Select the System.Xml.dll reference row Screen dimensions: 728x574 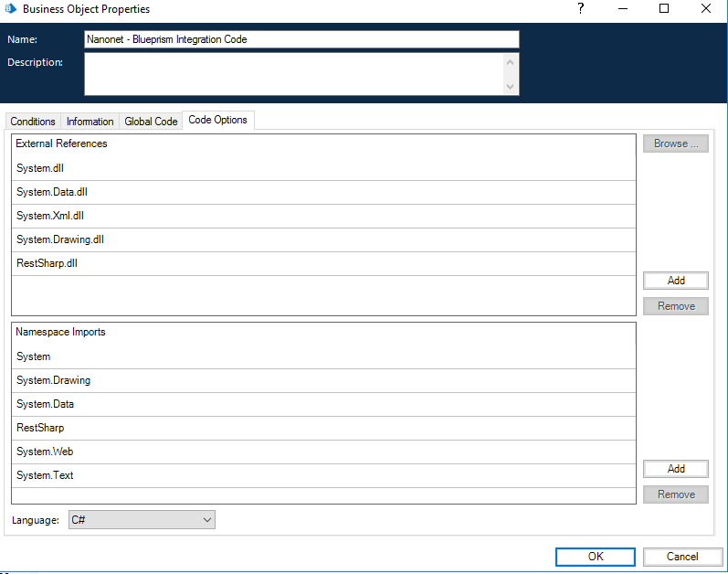pyautogui.click(x=323, y=216)
